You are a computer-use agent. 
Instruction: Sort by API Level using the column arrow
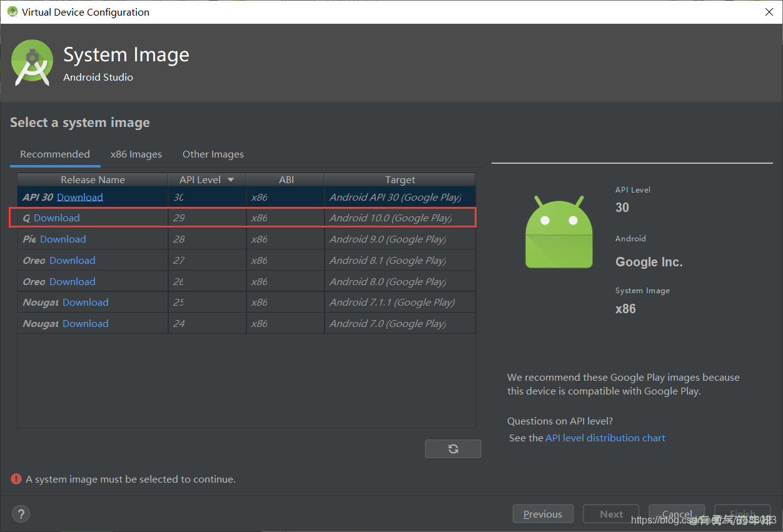231,180
